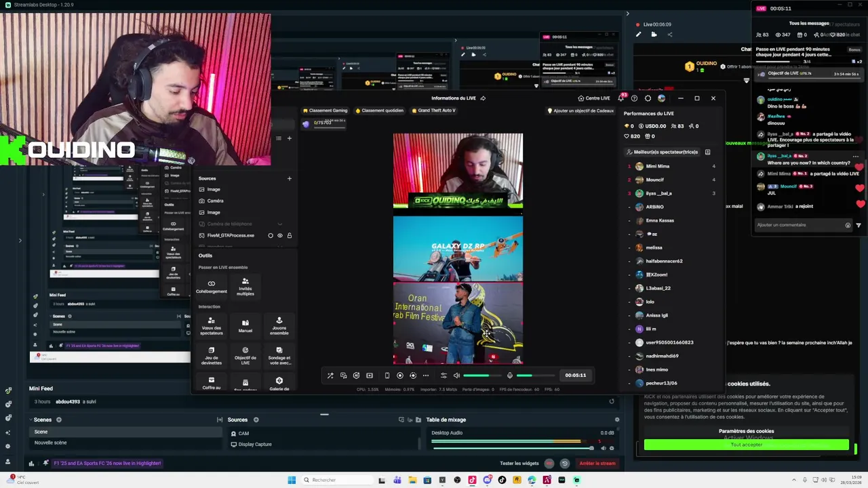Image resolution: width=868 pixels, height=488 pixels.
Task: Toggle the portrait phone orientation icon
Action: (x=387, y=375)
